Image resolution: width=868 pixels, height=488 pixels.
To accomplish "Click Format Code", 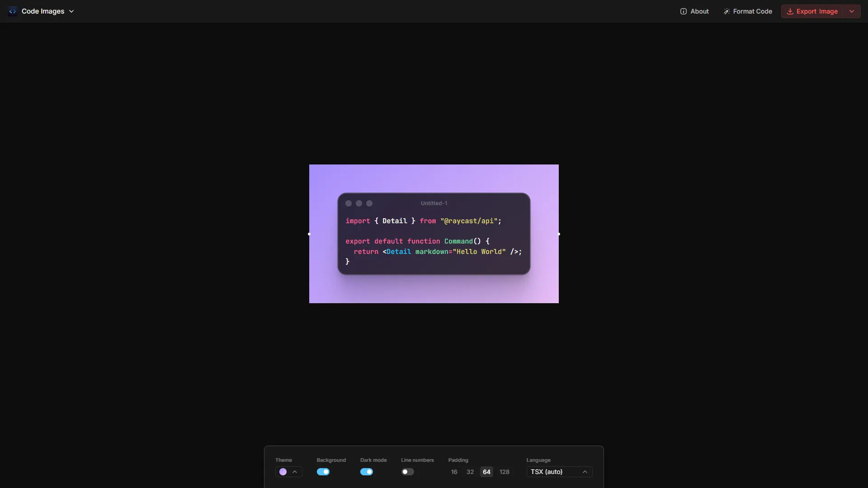I will tap(753, 11).
